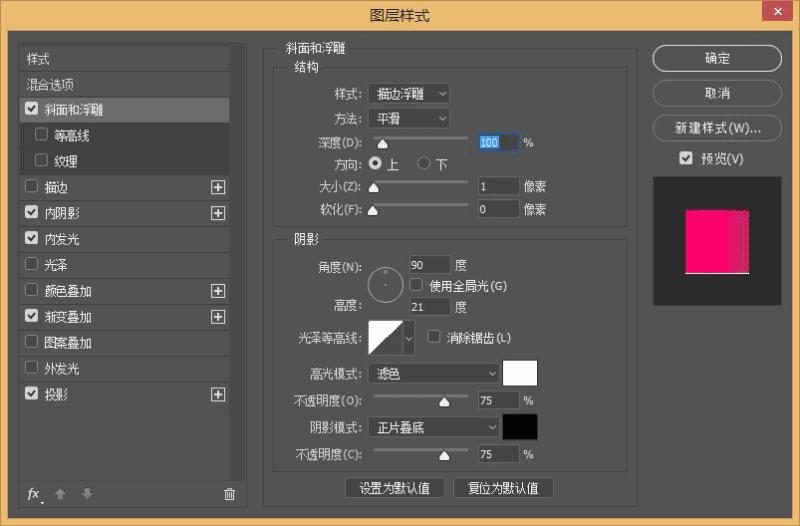The width and height of the screenshot is (800, 526).
Task: Check 使用全局光 option
Action: click(416, 285)
